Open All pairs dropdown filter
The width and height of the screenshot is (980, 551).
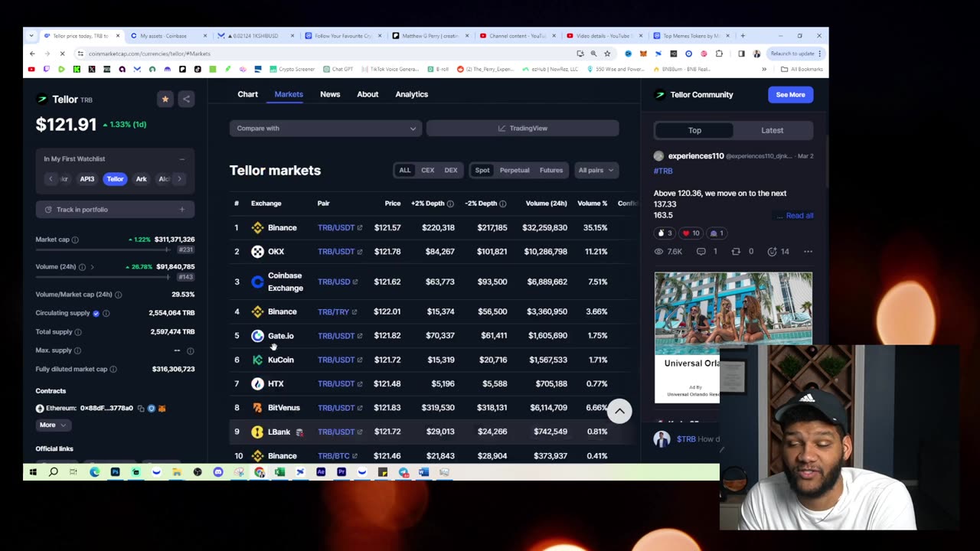(596, 170)
